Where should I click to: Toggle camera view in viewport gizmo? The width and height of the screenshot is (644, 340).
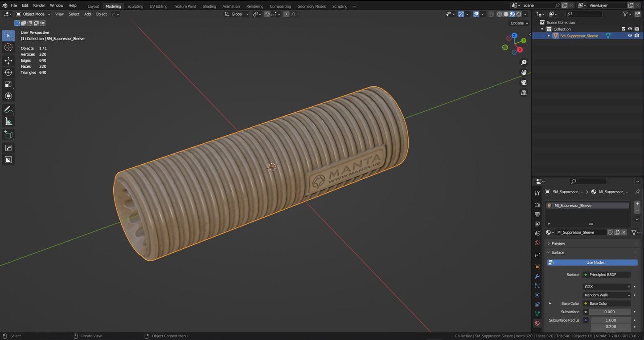click(x=524, y=83)
